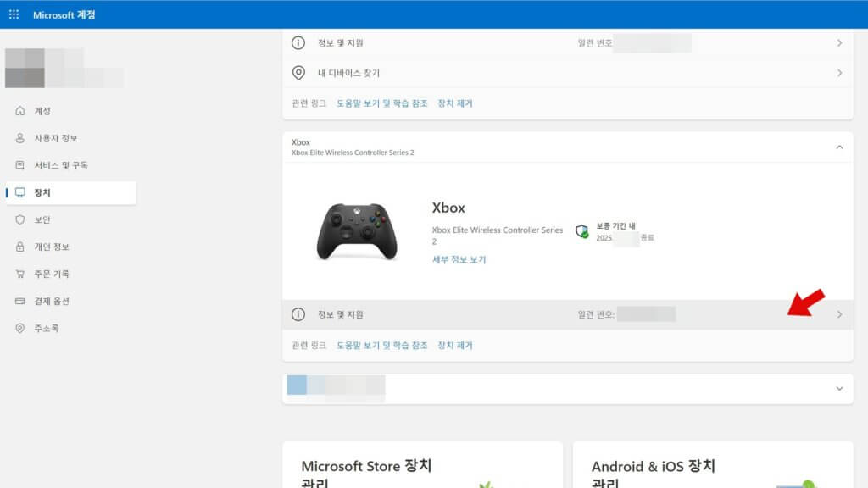
Task: Click the Microsoft 계정 header title
Action: pyautogui.click(x=64, y=14)
